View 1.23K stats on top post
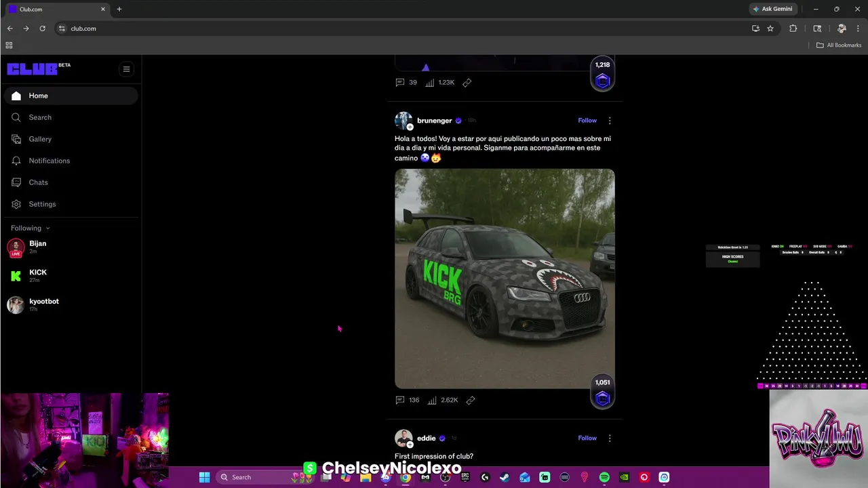 click(x=440, y=83)
